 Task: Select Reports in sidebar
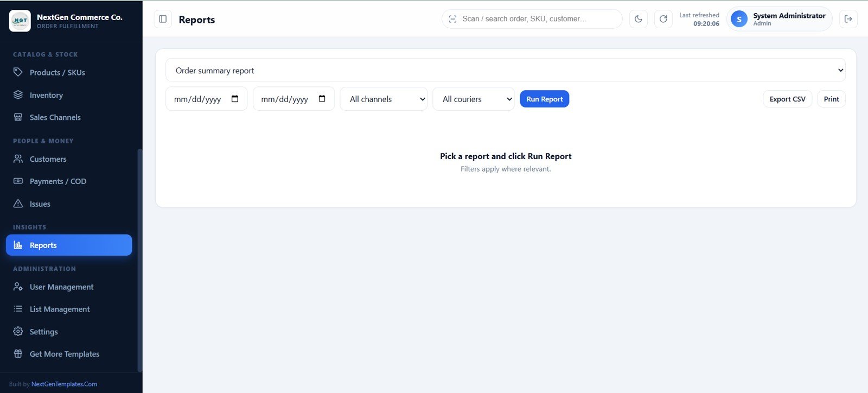click(69, 245)
